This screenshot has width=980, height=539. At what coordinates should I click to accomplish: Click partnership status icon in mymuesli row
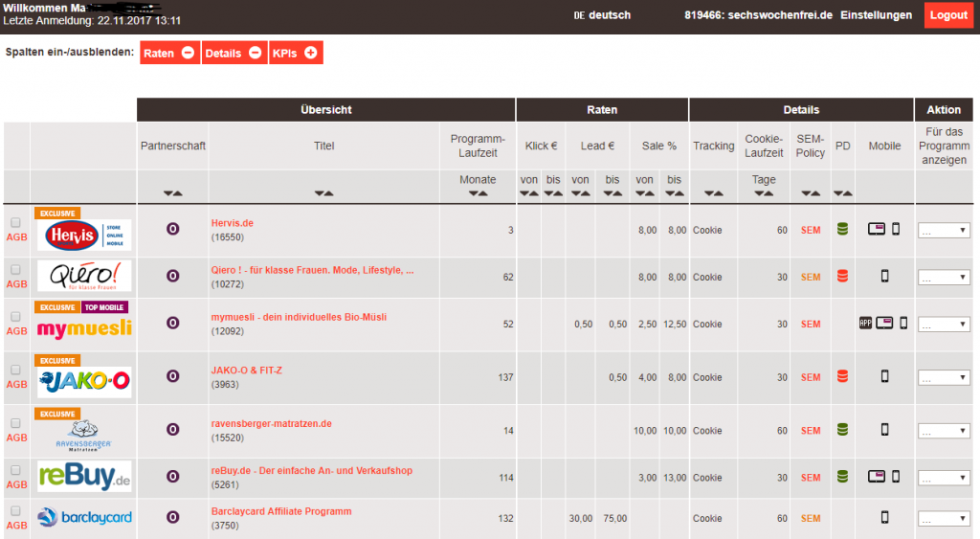click(172, 323)
